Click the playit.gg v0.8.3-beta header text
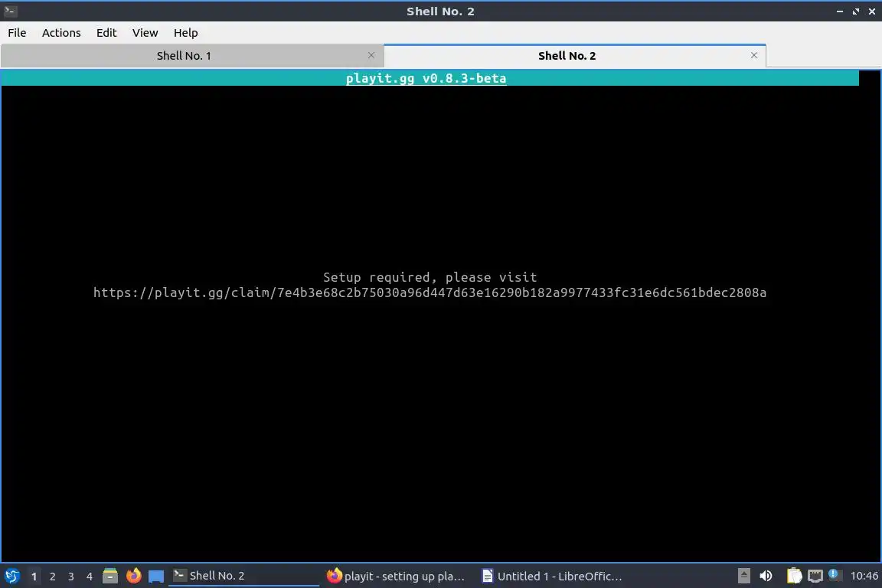The height and width of the screenshot is (588, 882). (x=426, y=78)
